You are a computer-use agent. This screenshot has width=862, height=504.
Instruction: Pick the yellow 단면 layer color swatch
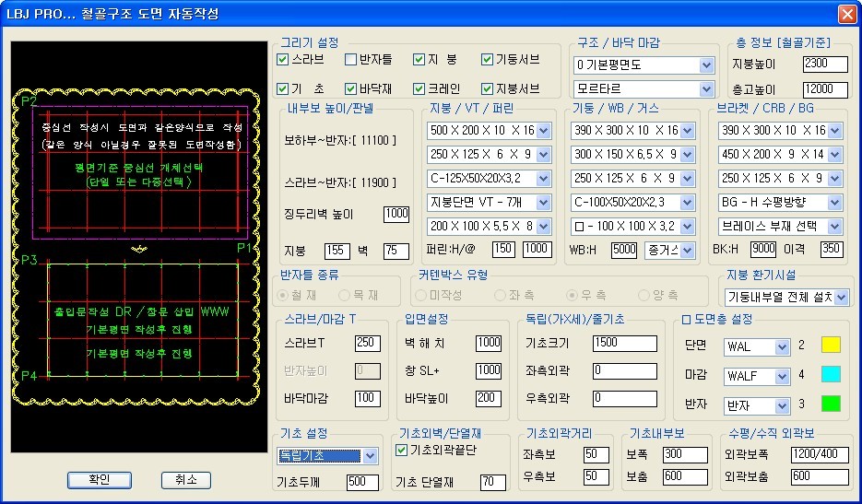(831, 346)
